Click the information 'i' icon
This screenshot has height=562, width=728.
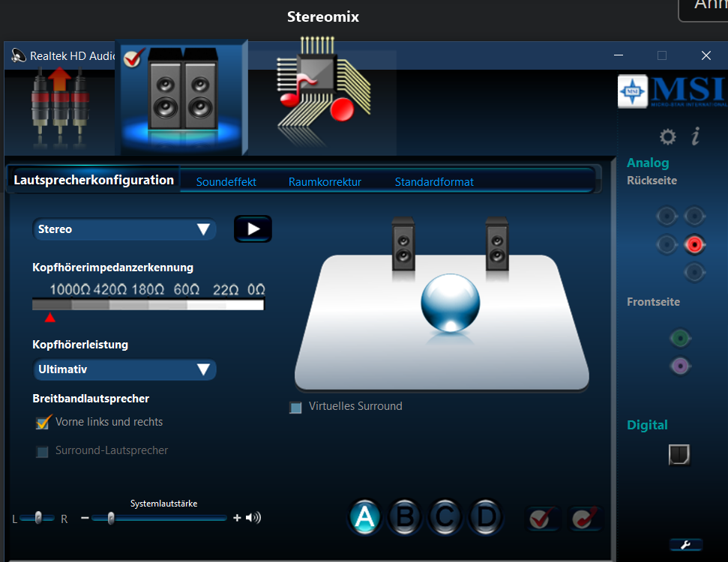pyautogui.click(x=694, y=136)
